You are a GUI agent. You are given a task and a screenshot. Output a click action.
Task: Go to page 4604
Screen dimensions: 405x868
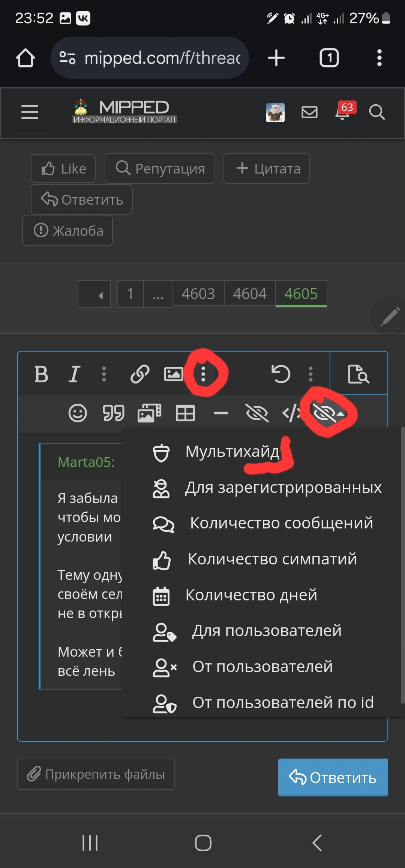click(x=250, y=294)
